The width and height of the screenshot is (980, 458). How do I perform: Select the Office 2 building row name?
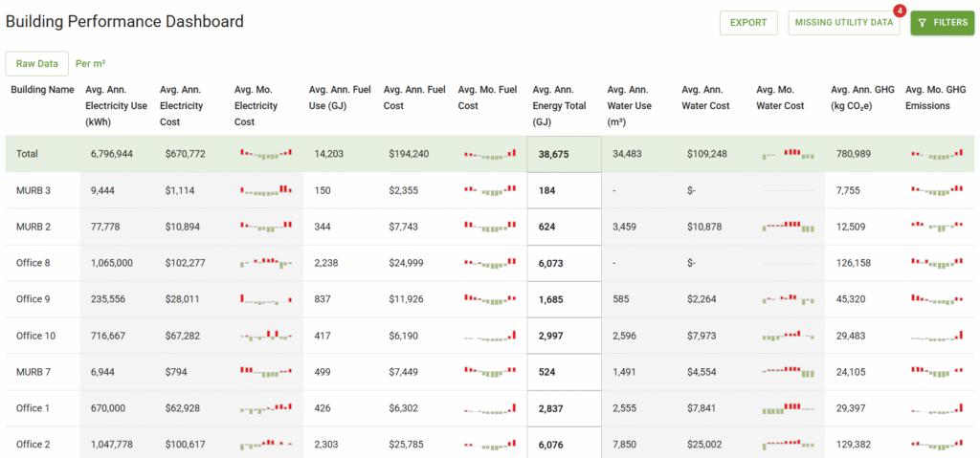[x=33, y=445]
